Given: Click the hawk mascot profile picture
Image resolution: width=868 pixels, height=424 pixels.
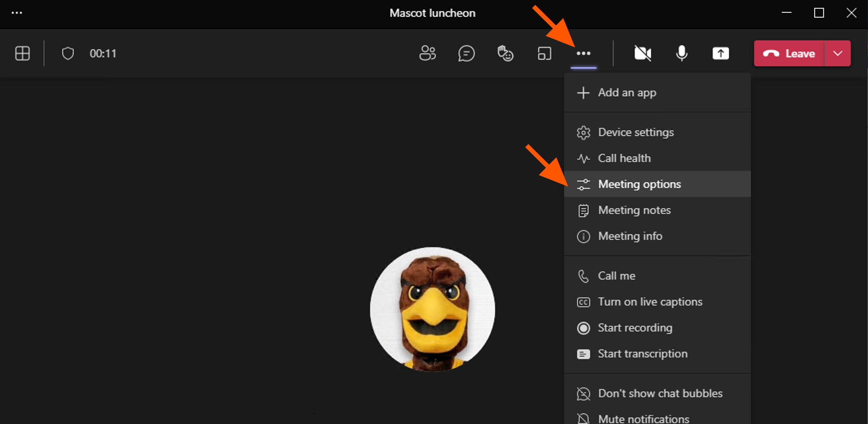Looking at the screenshot, I should coord(432,309).
